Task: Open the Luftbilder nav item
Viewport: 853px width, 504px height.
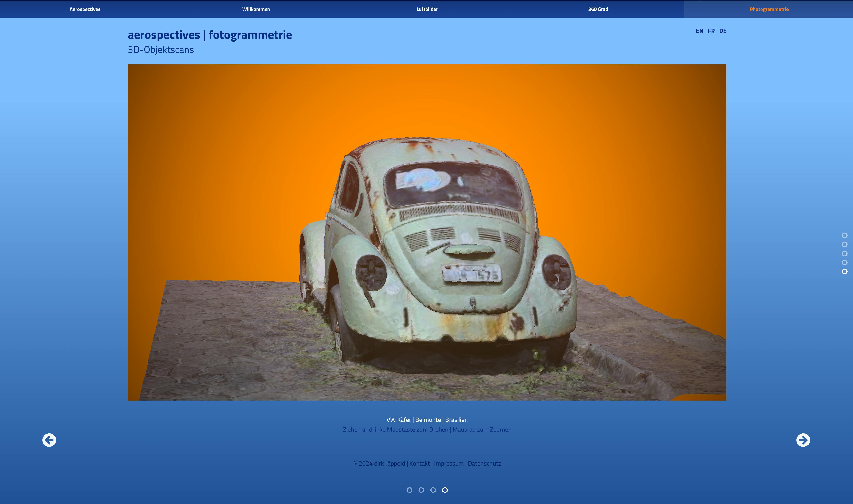Action: click(x=427, y=9)
